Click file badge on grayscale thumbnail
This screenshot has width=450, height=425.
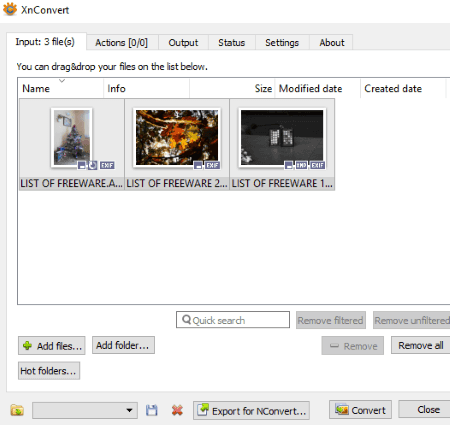coord(289,165)
